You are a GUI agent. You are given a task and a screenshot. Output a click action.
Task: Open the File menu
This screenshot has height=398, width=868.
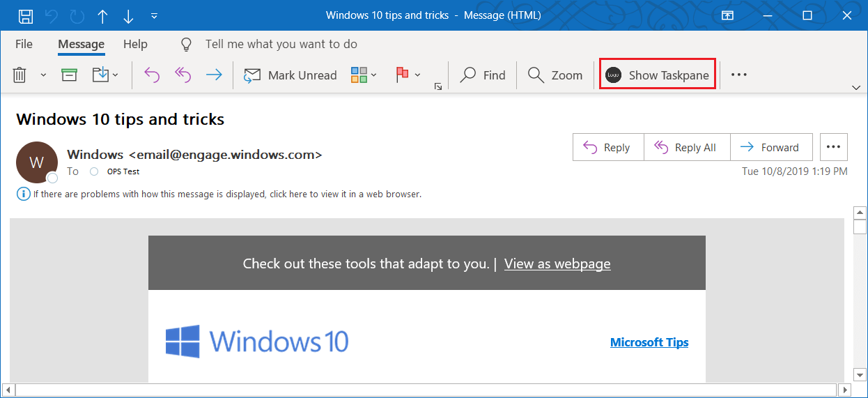tap(24, 44)
